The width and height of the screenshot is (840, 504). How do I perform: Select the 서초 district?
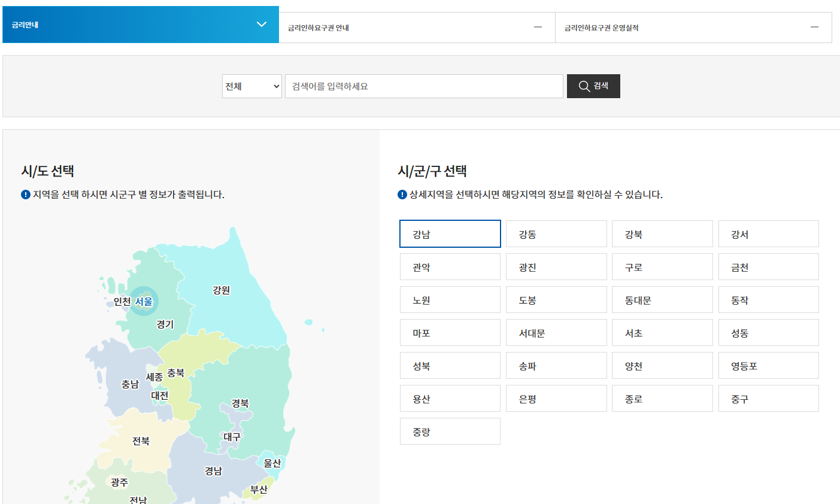pyautogui.click(x=662, y=333)
